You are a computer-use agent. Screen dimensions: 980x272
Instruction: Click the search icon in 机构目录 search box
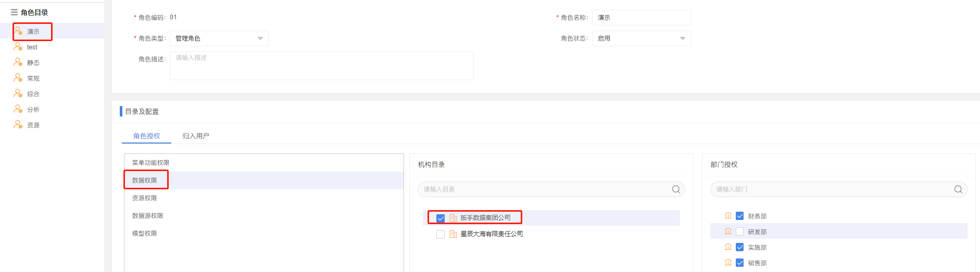click(676, 189)
